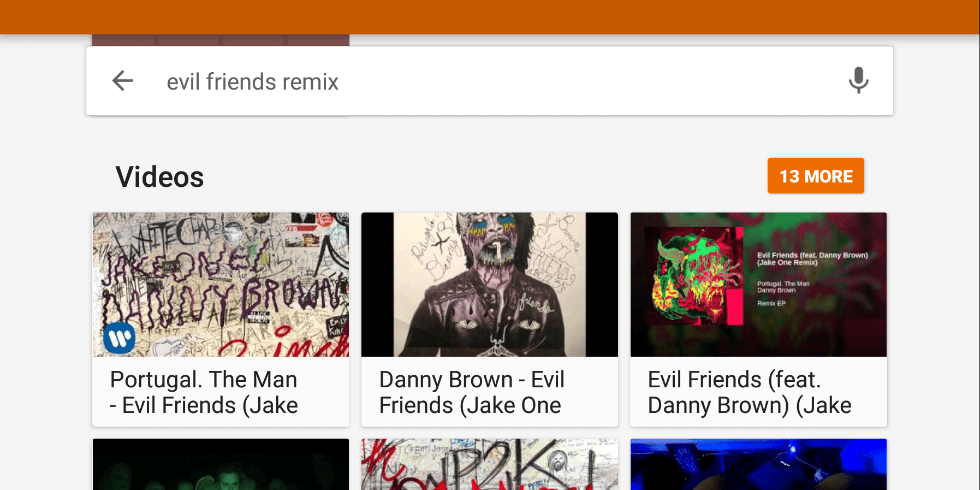Start voice search with microphone icon
Image resolution: width=980 pixels, height=490 pixels.
tap(858, 80)
